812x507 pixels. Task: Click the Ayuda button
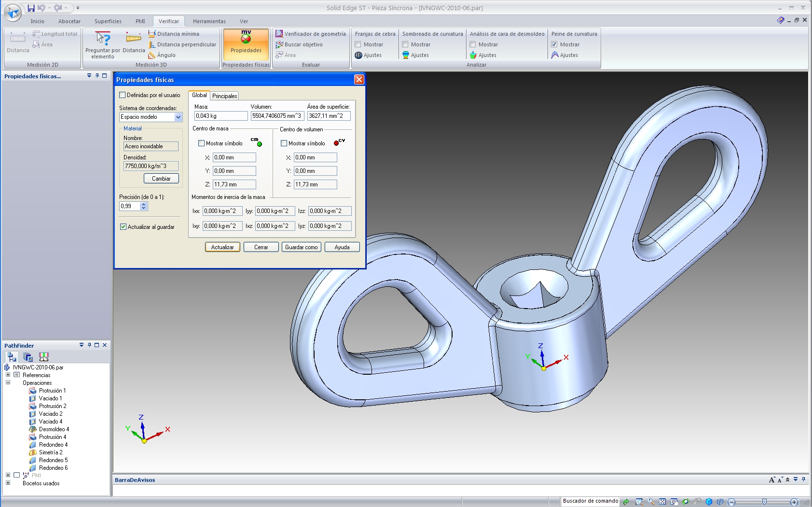[x=342, y=247]
